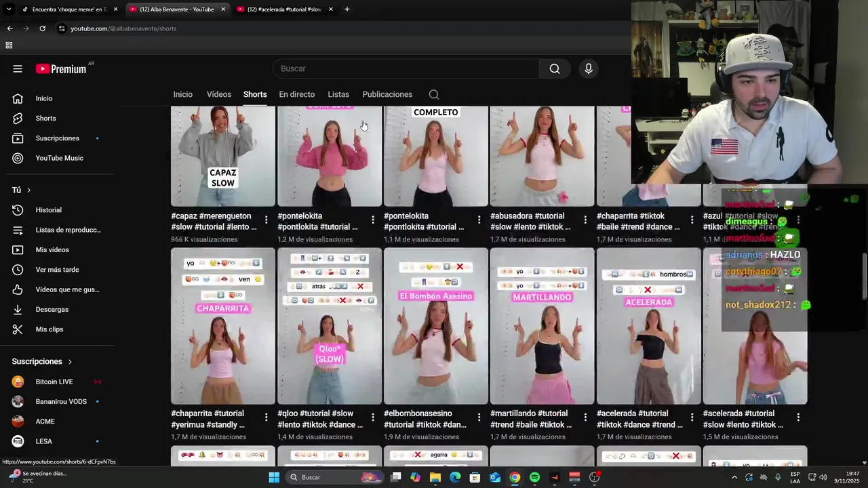Close the Alba Benavente browser tab

tap(223, 9)
